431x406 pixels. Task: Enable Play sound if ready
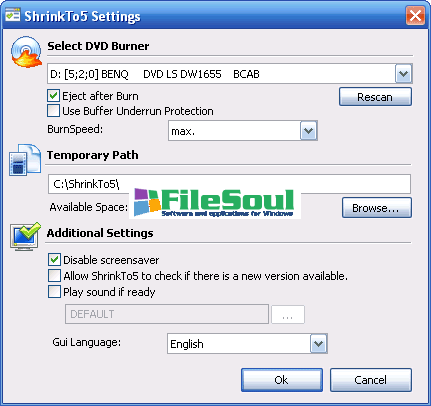54,292
